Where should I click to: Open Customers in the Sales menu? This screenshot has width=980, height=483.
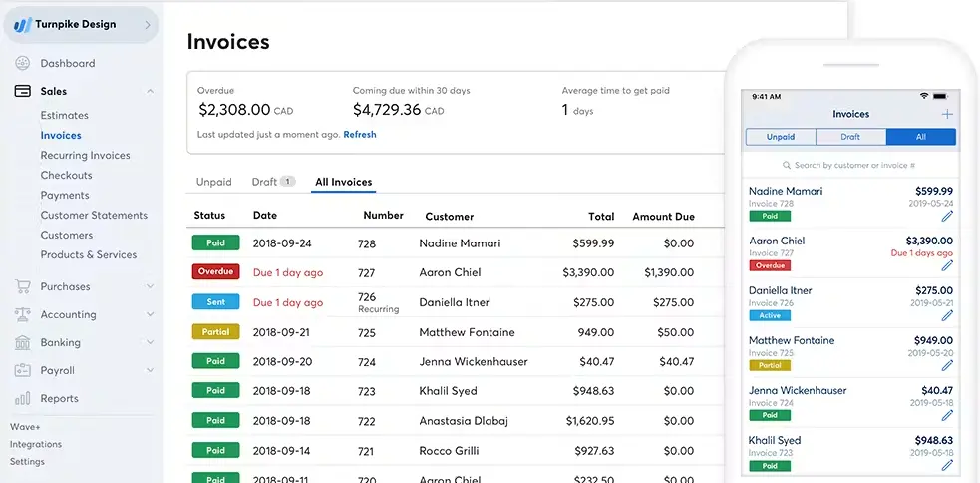pyautogui.click(x=66, y=235)
